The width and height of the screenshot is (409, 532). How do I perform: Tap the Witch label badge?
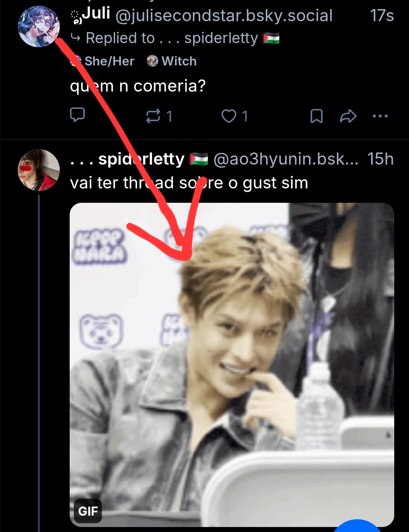click(x=172, y=61)
